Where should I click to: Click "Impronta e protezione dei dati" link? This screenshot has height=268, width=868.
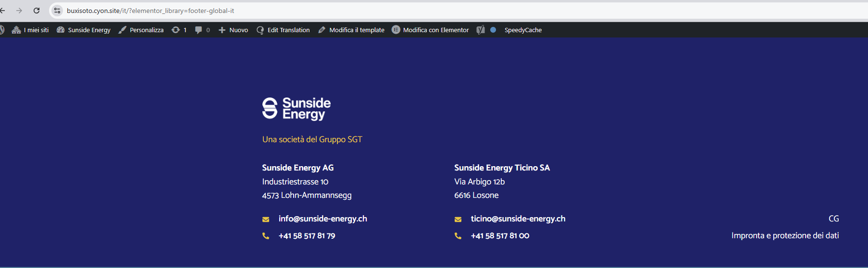pos(785,235)
